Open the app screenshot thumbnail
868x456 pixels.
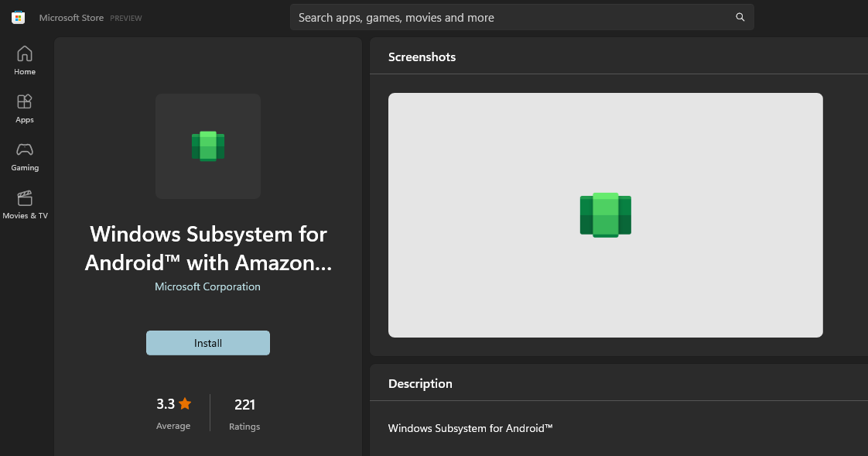pos(605,214)
